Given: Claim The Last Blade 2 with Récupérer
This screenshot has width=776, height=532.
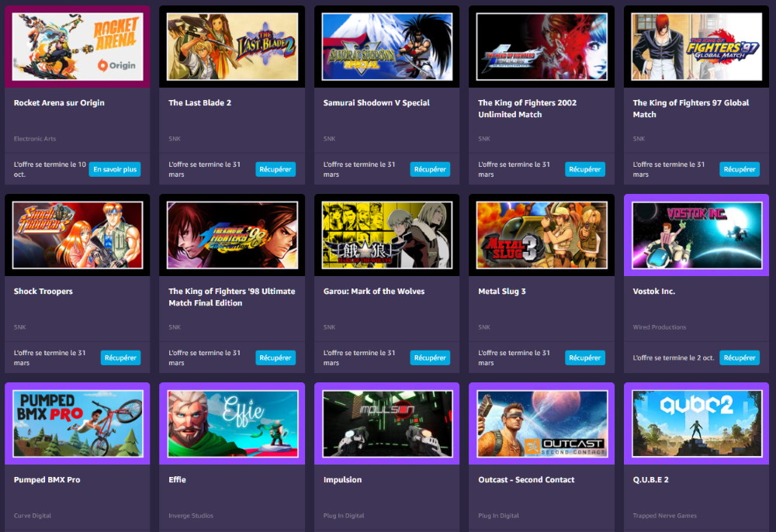Looking at the screenshot, I should [275, 169].
